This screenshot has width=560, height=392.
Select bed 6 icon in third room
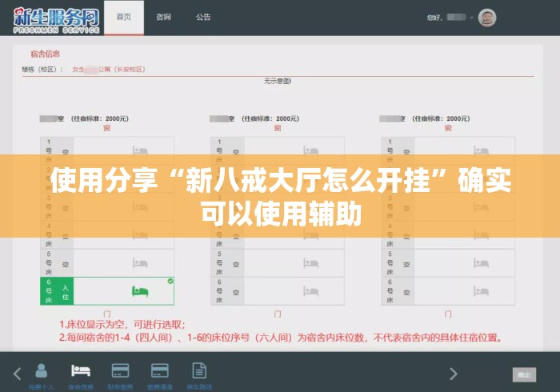tap(481, 291)
